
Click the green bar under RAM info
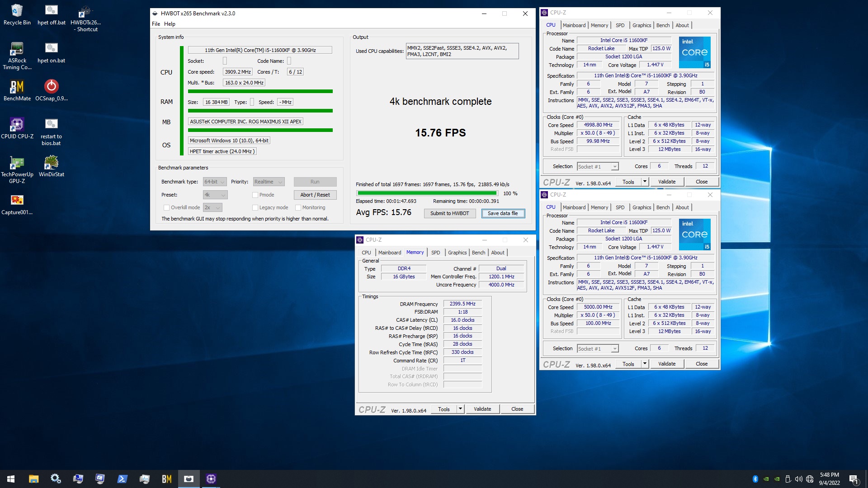(x=260, y=111)
